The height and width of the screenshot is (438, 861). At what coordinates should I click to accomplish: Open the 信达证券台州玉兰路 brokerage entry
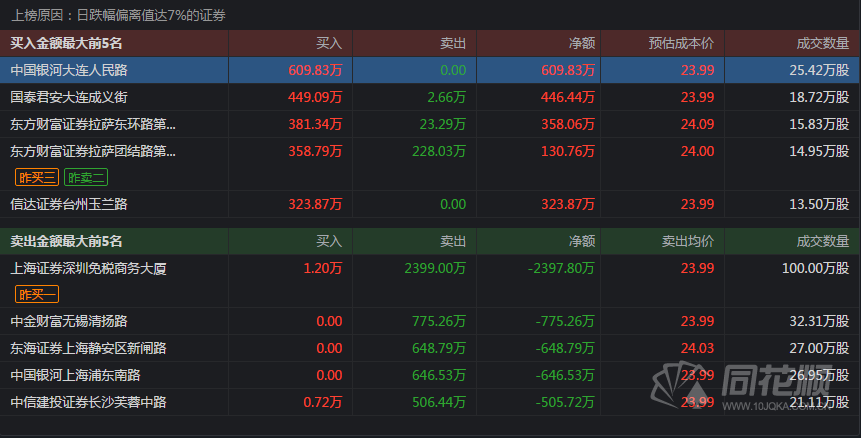69,205
